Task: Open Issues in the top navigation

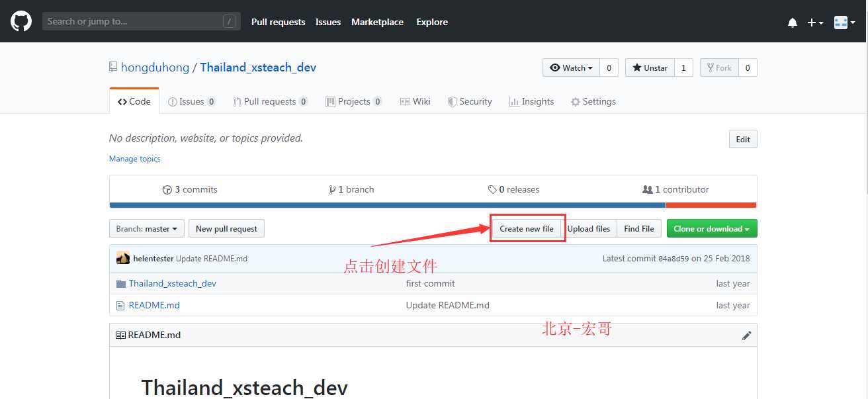Action: (328, 22)
